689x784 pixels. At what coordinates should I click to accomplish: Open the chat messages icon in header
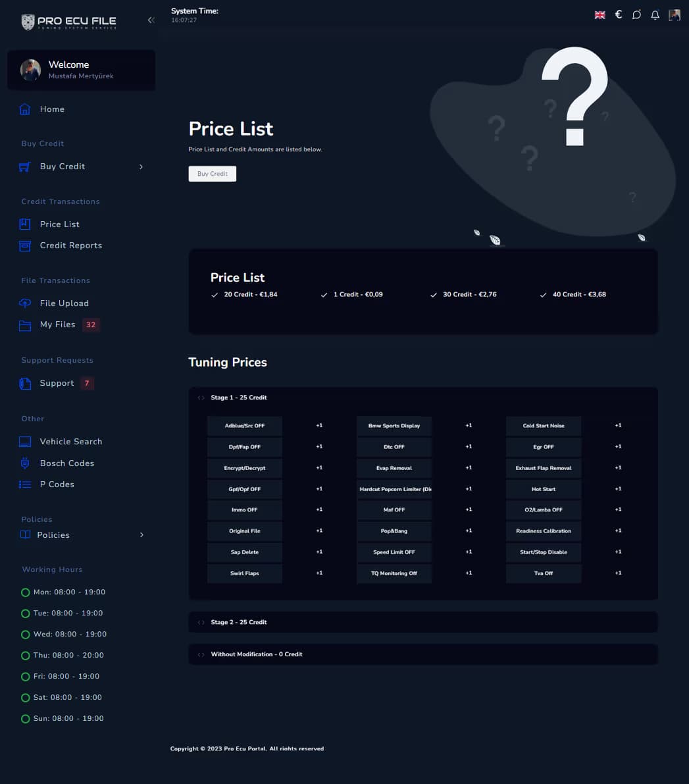636,14
